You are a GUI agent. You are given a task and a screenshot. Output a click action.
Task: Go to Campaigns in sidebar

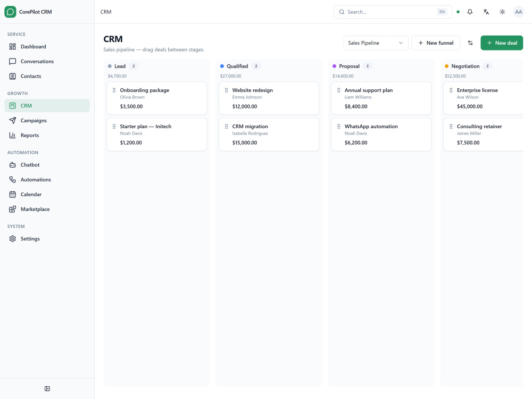click(x=47, y=120)
